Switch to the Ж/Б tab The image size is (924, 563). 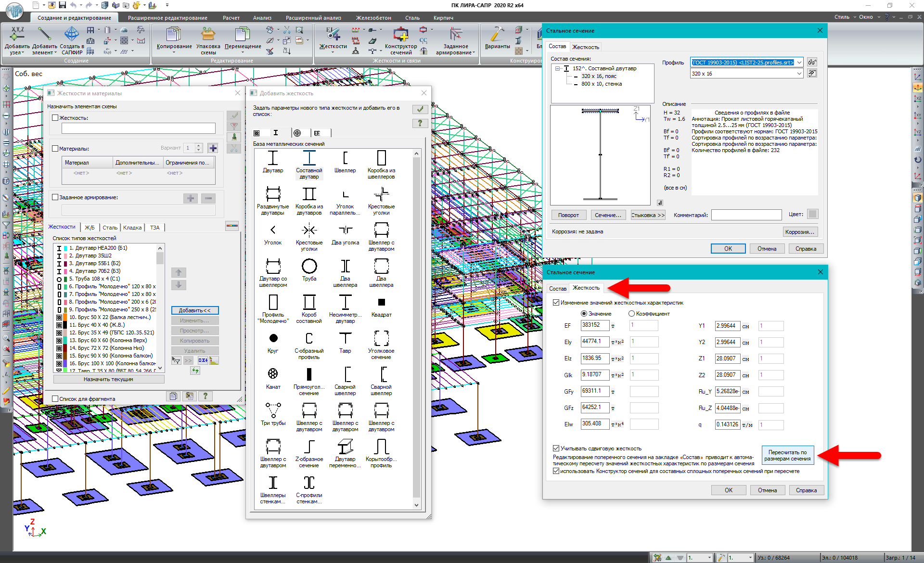[90, 228]
